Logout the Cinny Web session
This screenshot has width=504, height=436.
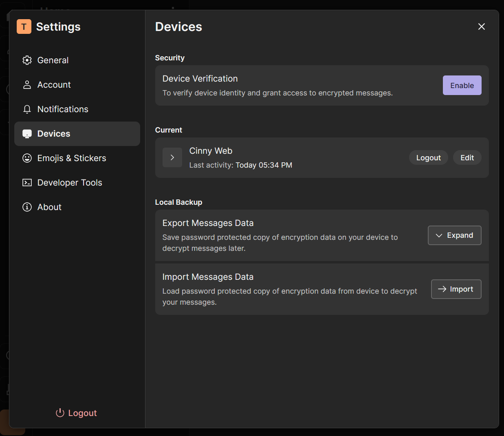(428, 157)
